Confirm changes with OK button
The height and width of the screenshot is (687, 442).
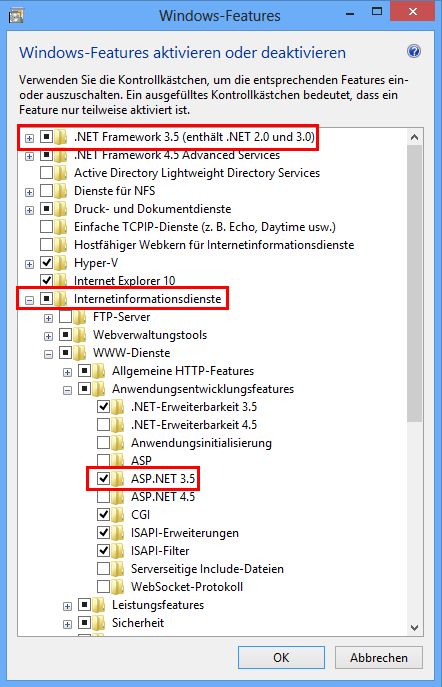281,657
